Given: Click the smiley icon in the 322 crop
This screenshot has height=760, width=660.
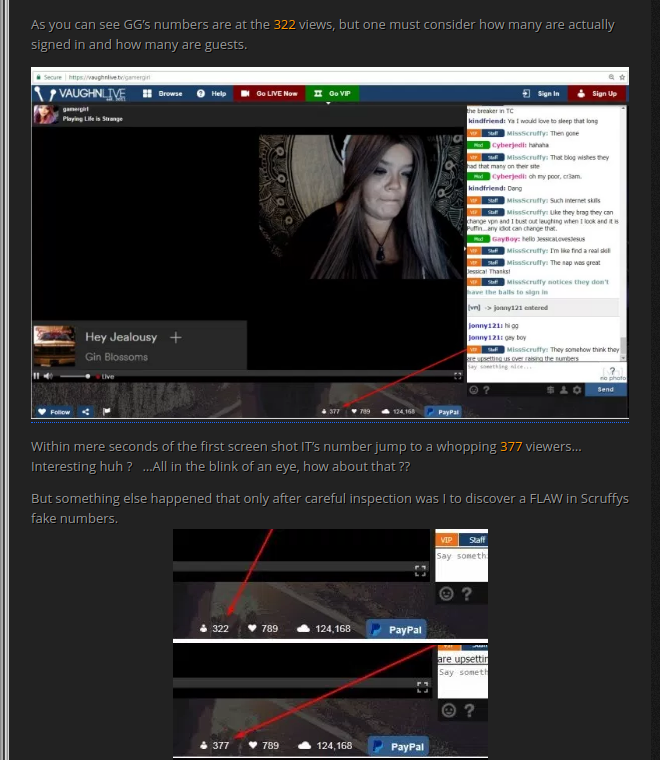Looking at the screenshot, I should click(446, 593).
